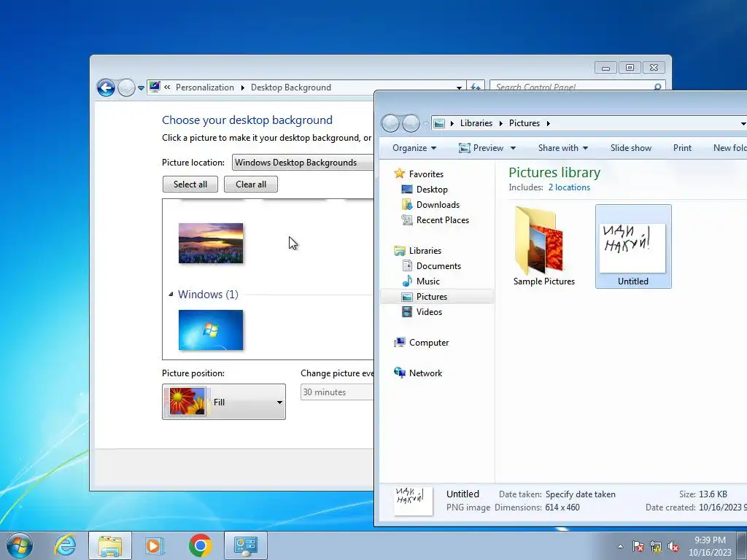Launch Internet Explorer from the taskbar
Image resolution: width=747 pixels, height=560 pixels.
coord(65,545)
